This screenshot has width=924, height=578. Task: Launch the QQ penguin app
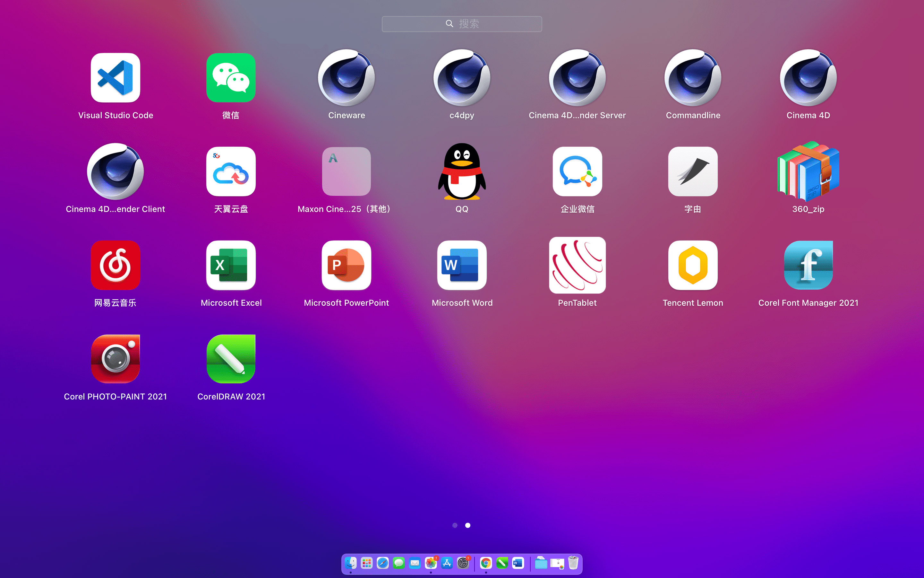coord(462,171)
